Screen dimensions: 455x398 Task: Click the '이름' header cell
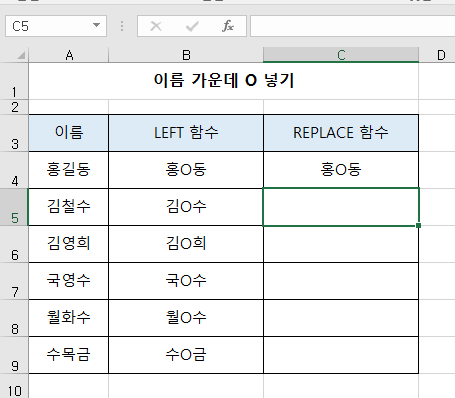click(x=69, y=133)
